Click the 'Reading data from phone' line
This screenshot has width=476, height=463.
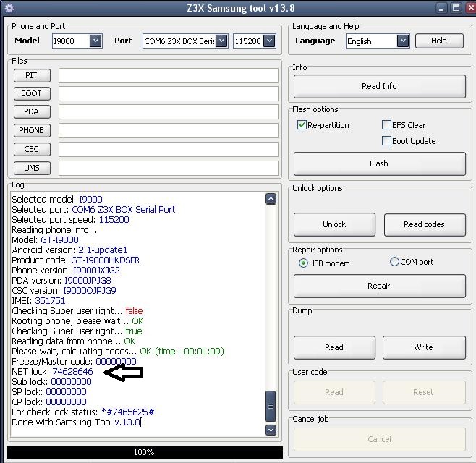[74, 341]
